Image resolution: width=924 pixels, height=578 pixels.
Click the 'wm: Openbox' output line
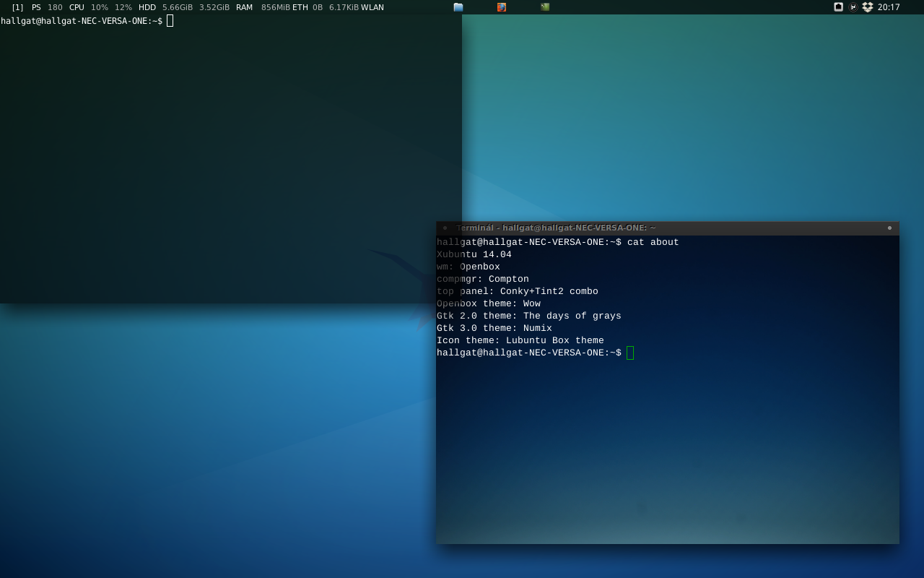tap(468, 267)
